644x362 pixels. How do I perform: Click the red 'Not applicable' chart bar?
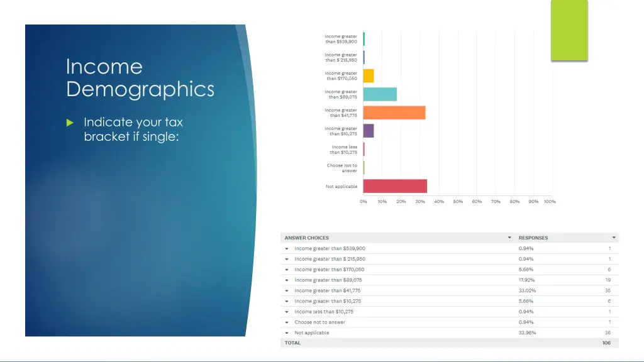click(395, 186)
